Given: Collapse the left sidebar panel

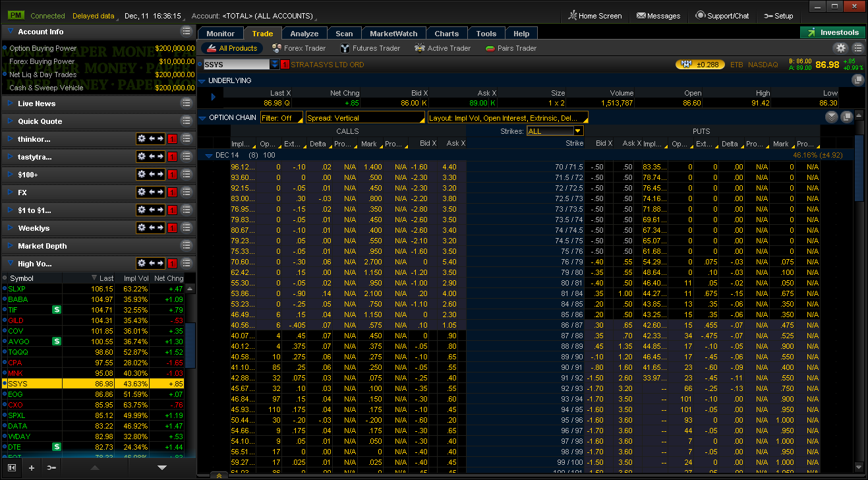Looking at the screenshot, I should [x=12, y=467].
